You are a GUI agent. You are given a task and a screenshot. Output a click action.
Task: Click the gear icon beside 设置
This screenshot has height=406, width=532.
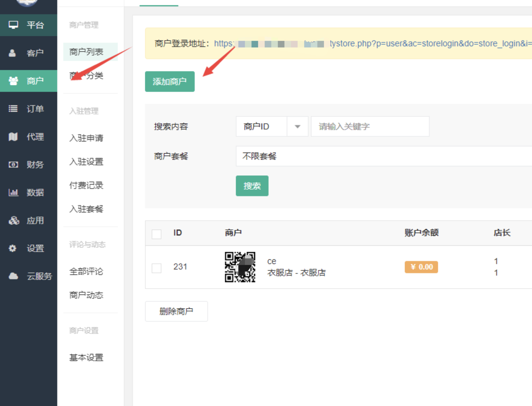pyautogui.click(x=13, y=248)
